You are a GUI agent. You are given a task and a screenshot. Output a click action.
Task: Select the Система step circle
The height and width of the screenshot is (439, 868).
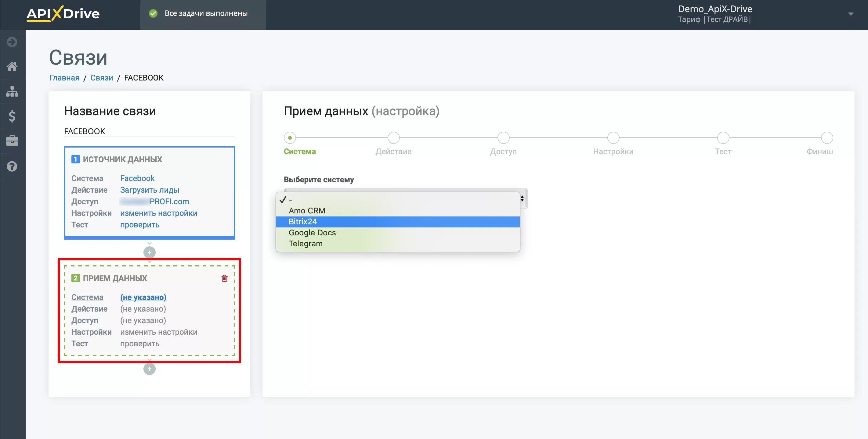coord(290,138)
